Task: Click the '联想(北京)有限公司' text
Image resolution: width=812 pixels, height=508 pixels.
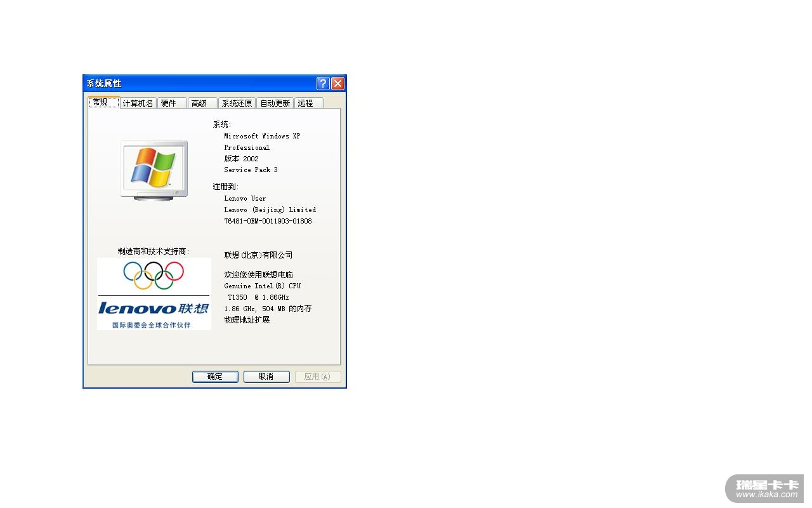Action: pyautogui.click(x=259, y=255)
